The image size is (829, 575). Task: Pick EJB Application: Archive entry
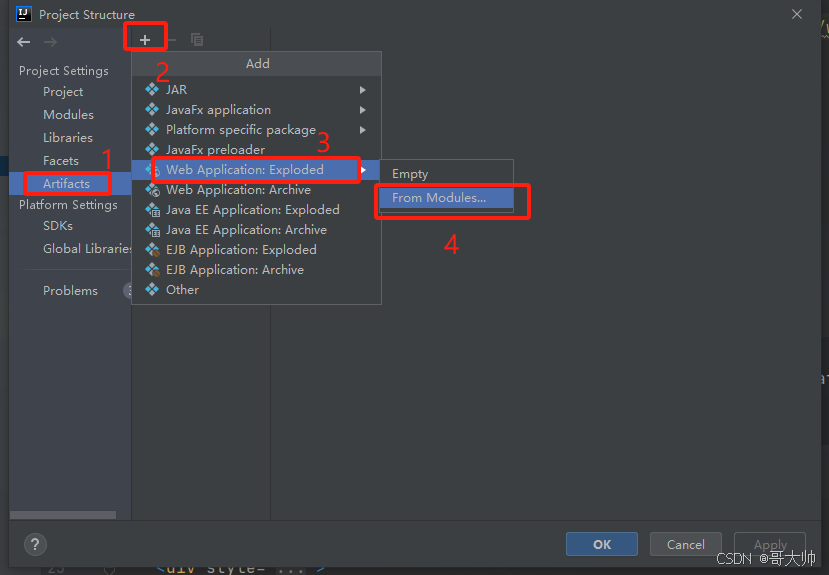click(256, 270)
